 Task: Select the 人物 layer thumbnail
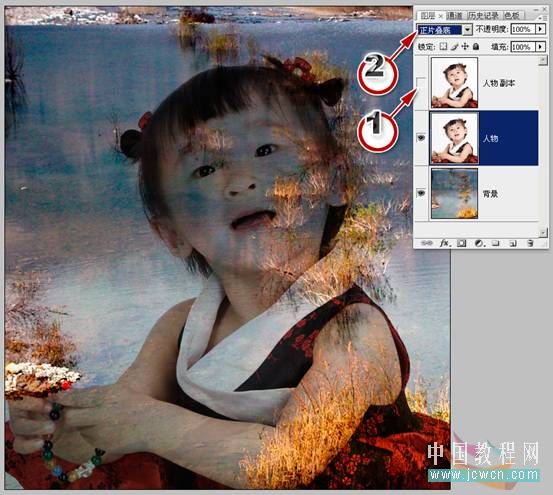click(454, 138)
